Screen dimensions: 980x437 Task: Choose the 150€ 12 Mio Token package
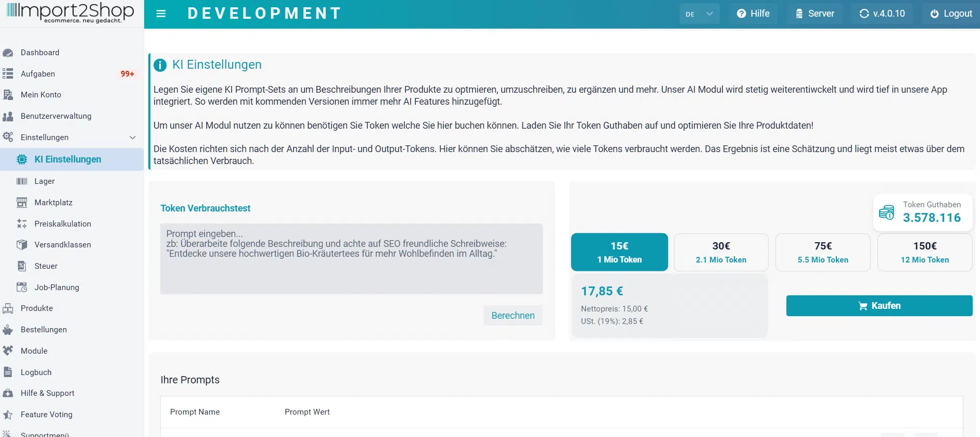[x=925, y=252]
